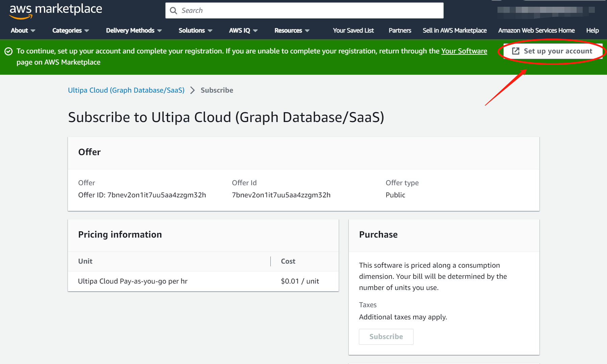Screen dimensions: 607x364
Task: Expand the AWS IQ dropdown
Action: click(243, 30)
